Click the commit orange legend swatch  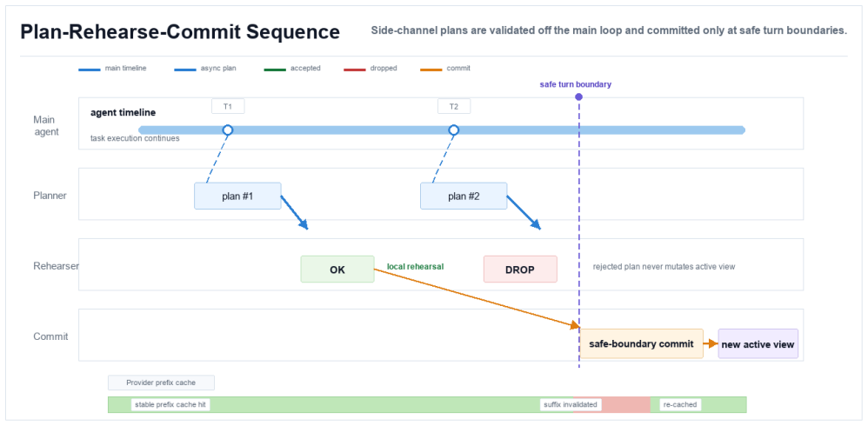431,70
